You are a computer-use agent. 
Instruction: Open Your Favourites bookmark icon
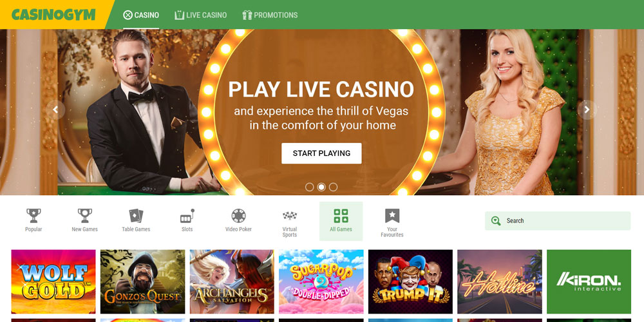(x=392, y=216)
